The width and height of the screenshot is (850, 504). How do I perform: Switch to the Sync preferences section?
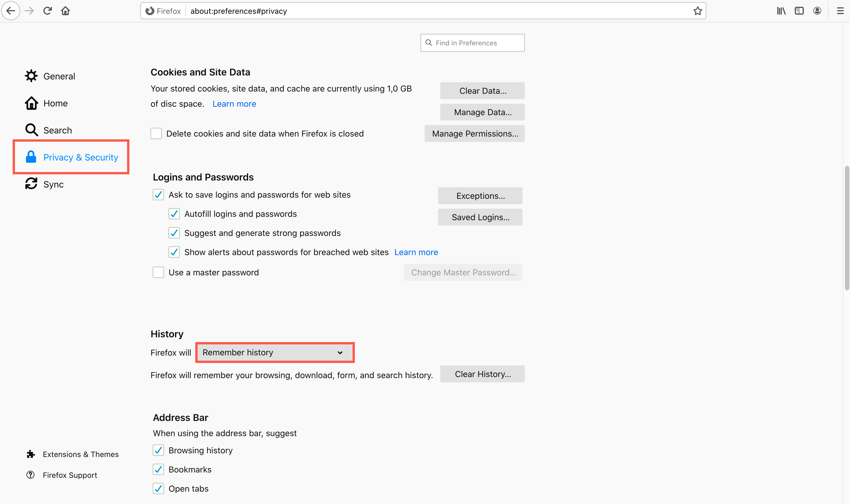(53, 184)
